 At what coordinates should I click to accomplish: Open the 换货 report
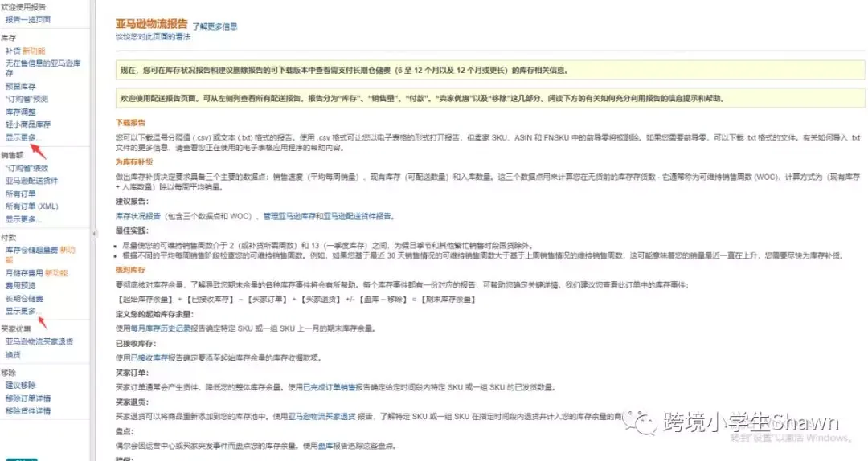(14, 354)
